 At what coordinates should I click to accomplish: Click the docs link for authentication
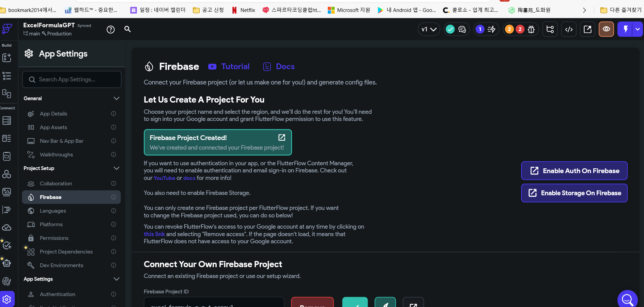coord(189,178)
